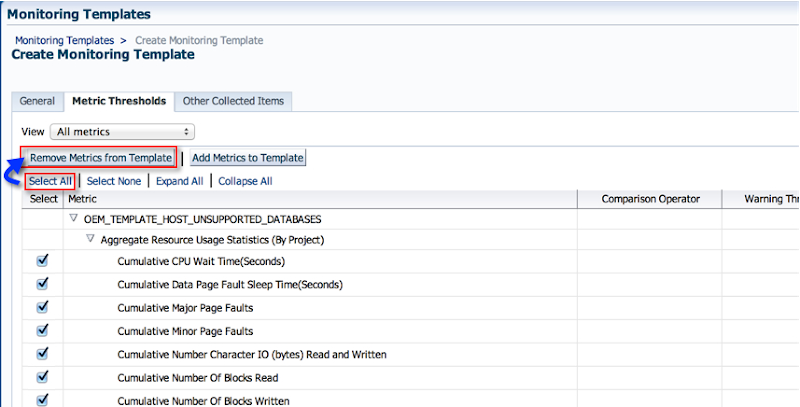Toggle Cumulative Major Page Faults checkbox
The width and height of the screenshot is (800, 407).
(x=42, y=307)
